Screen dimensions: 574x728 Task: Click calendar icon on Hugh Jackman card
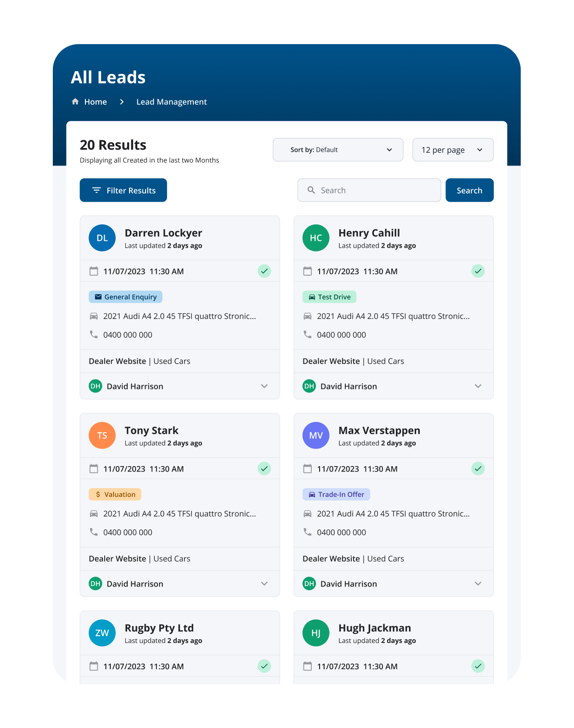click(x=308, y=666)
